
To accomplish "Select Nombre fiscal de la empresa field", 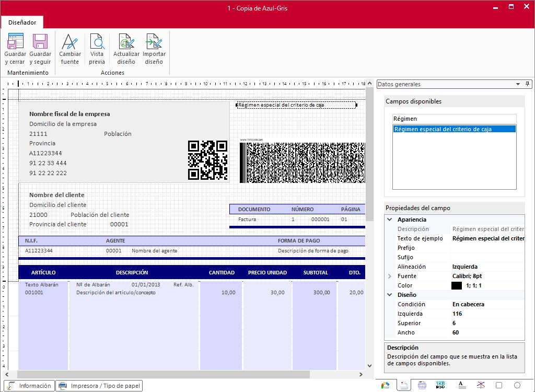I will [69, 114].
